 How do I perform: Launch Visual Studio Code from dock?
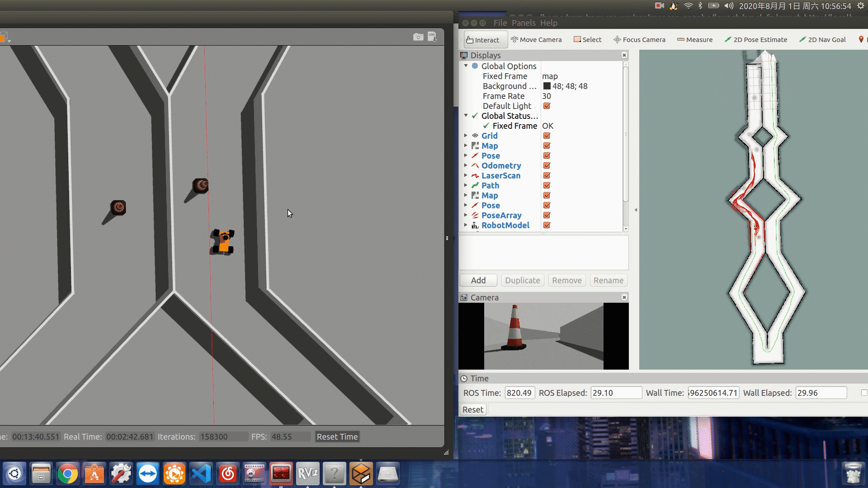(x=201, y=474)
